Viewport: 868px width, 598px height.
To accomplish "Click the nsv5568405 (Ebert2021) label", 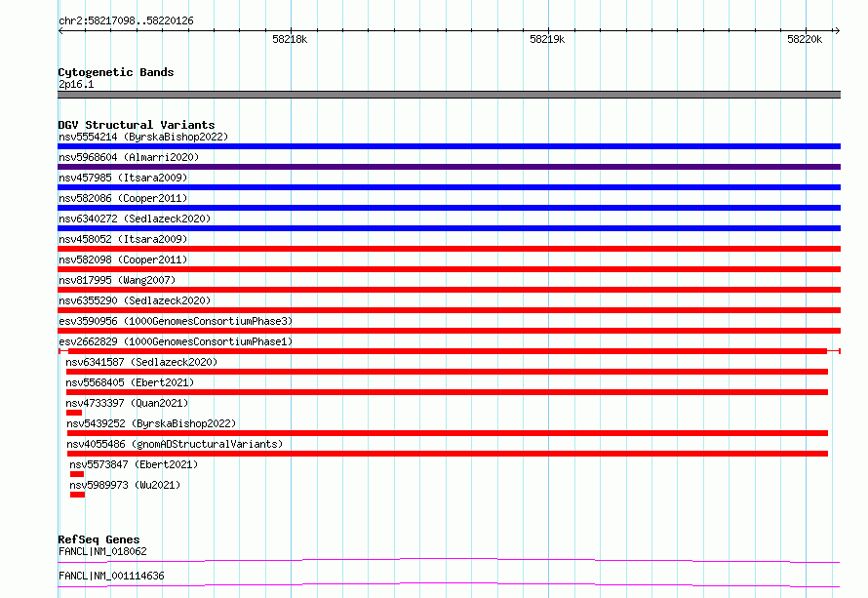I will click(x=130, y=382).
